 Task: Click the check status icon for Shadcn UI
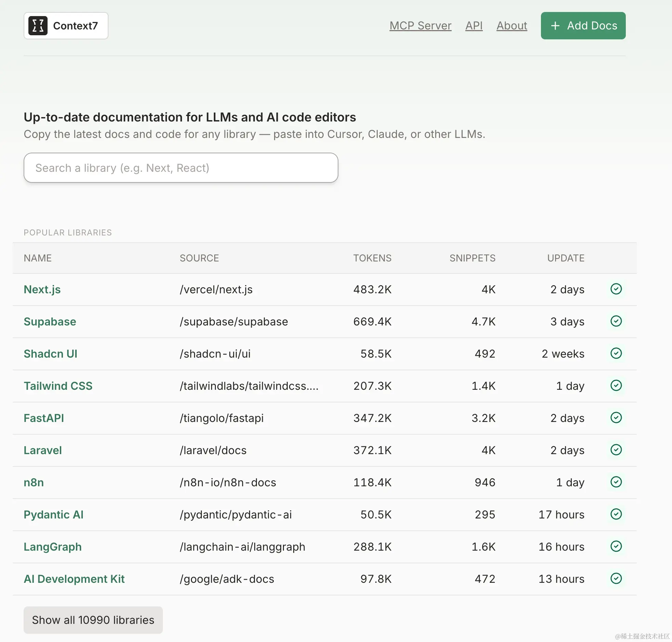tap(616, 354)
